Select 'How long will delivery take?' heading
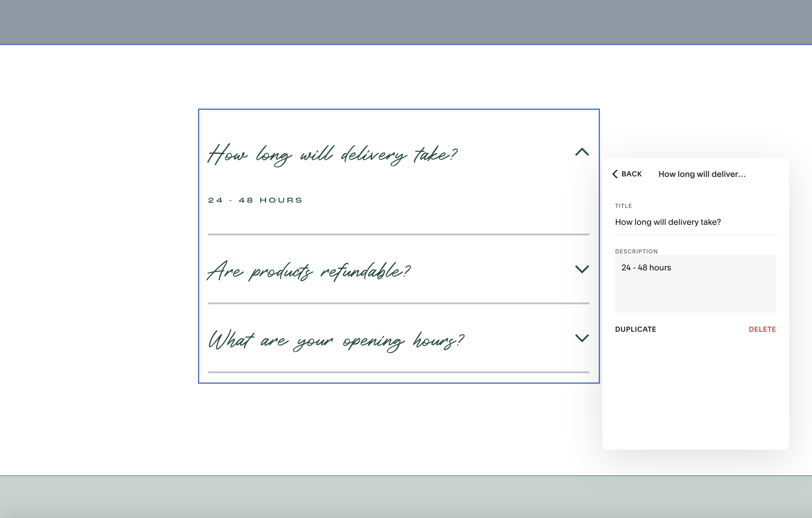Screen dimensions: 812x518 click(x=332, y=155)
